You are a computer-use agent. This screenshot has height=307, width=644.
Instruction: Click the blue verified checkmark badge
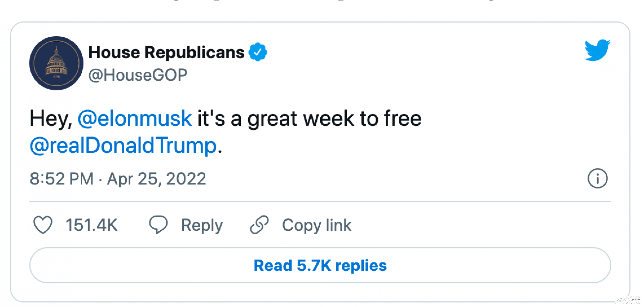coord(258,52)
